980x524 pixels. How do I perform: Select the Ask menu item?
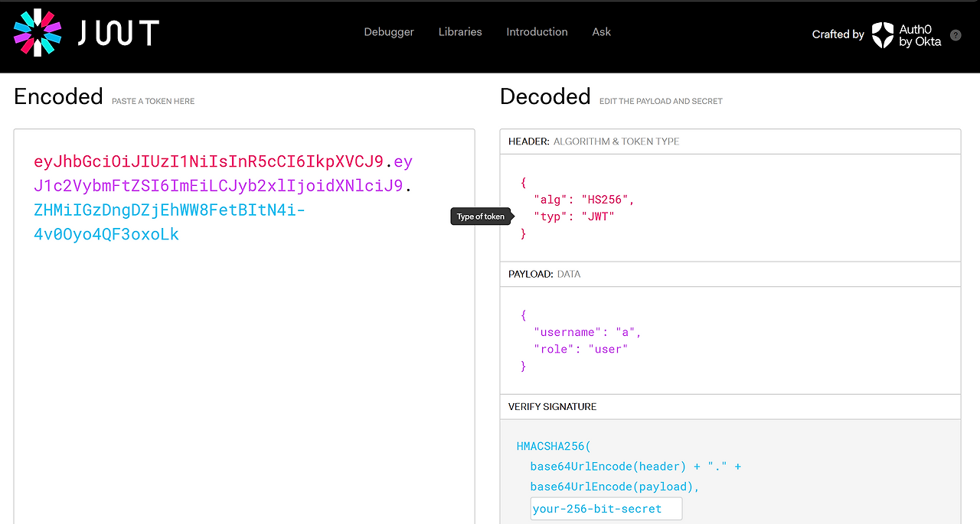(x=602, y=32)
